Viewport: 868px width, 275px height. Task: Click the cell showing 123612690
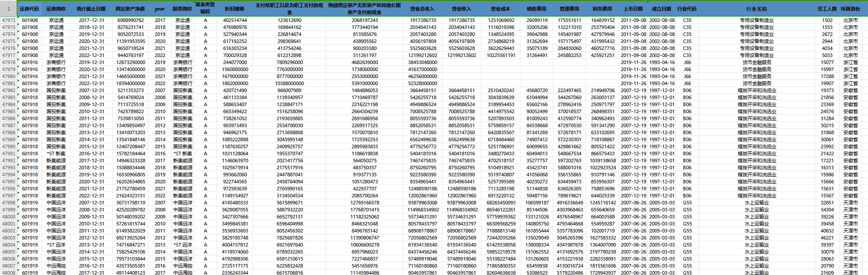click(x=290, y=20)
